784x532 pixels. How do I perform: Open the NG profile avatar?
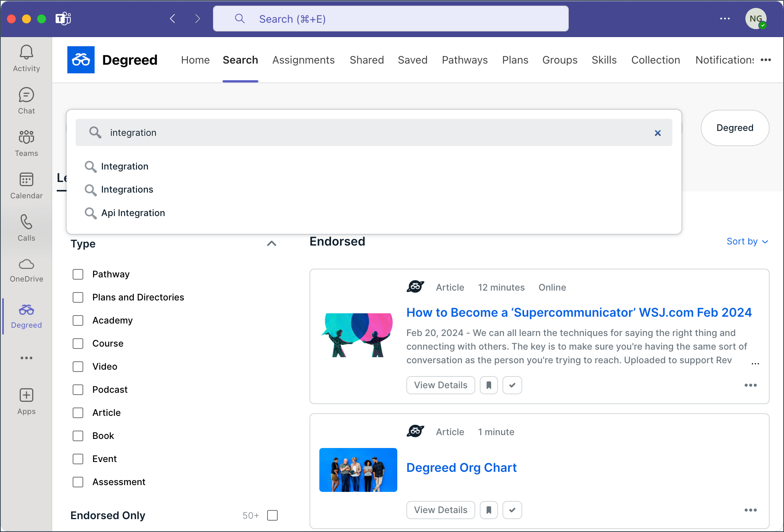[756, 19]
